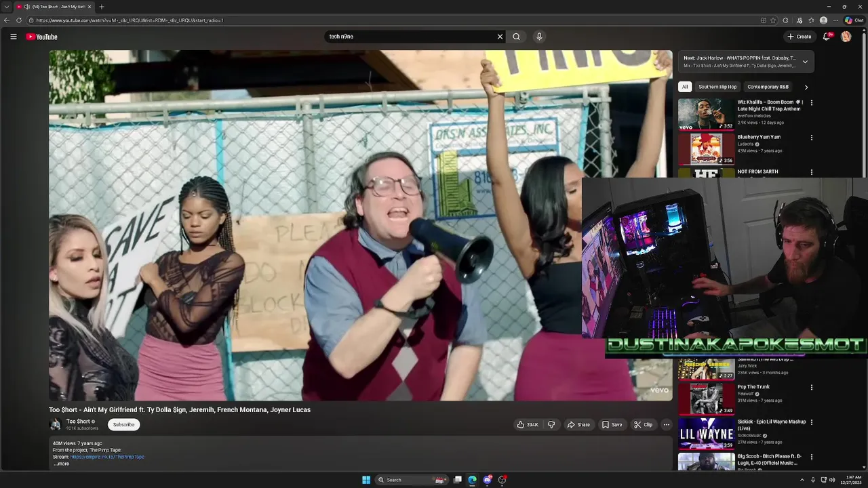Clip the video with the scissors button
The height and width of the screenshot is (488, 868).
[x=643, y=425]
